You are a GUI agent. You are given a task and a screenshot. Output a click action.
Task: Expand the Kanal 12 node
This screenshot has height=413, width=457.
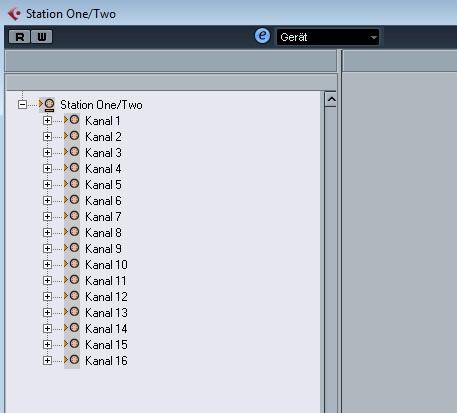47,296
